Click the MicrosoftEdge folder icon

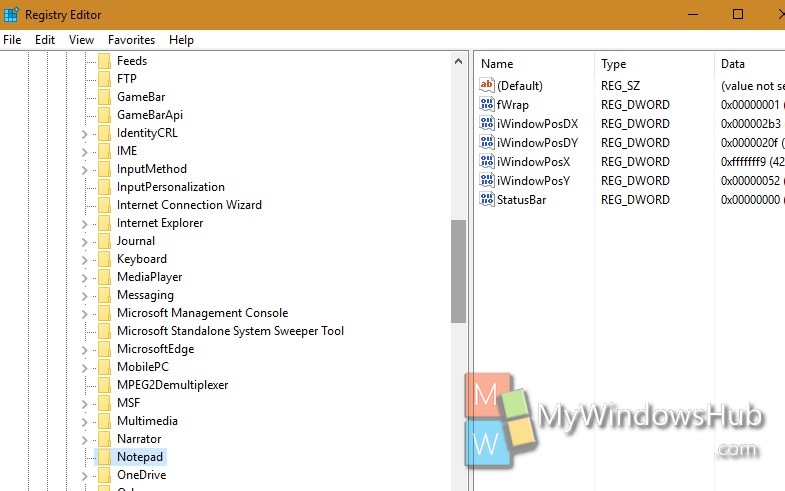(x=104, y=349)
